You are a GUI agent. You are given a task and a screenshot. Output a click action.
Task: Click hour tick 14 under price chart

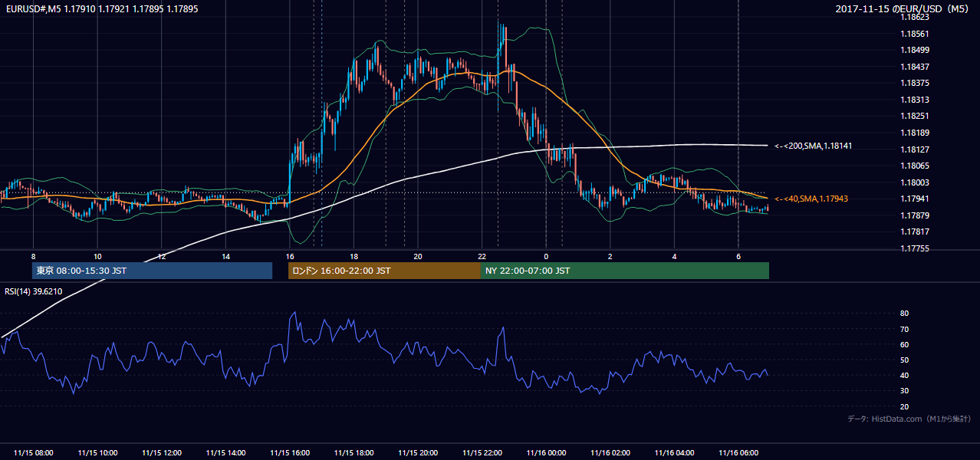(x=225, y=256)
